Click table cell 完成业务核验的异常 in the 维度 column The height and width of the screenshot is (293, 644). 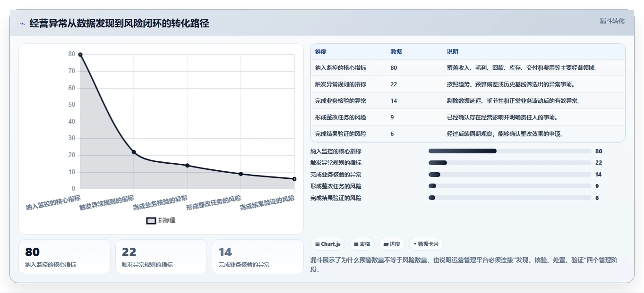click(x=341, y=101)
